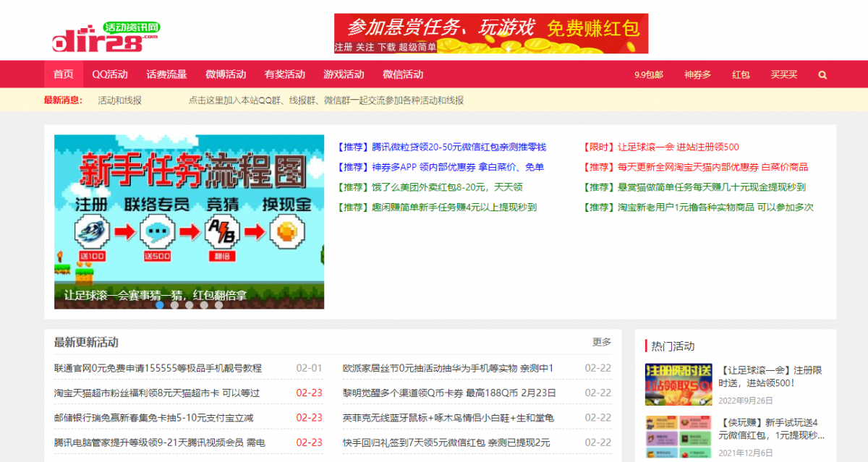Viewport: 868px width, 462px height.
Task: Open 红包 in the top navigation
Action: point(741,74)
